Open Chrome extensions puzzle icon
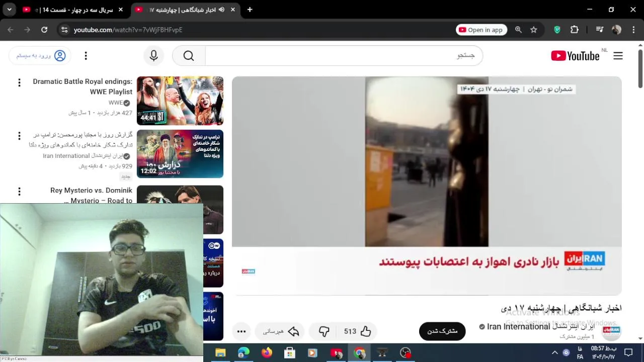This screenshot has height=362, width=644. (574, 30)
